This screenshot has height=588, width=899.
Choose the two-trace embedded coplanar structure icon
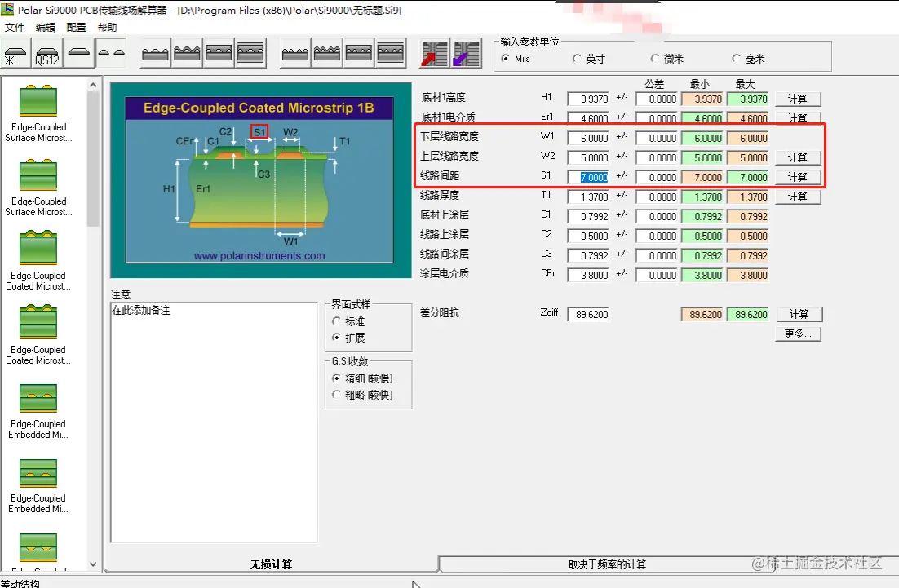(x=219, y=54)
